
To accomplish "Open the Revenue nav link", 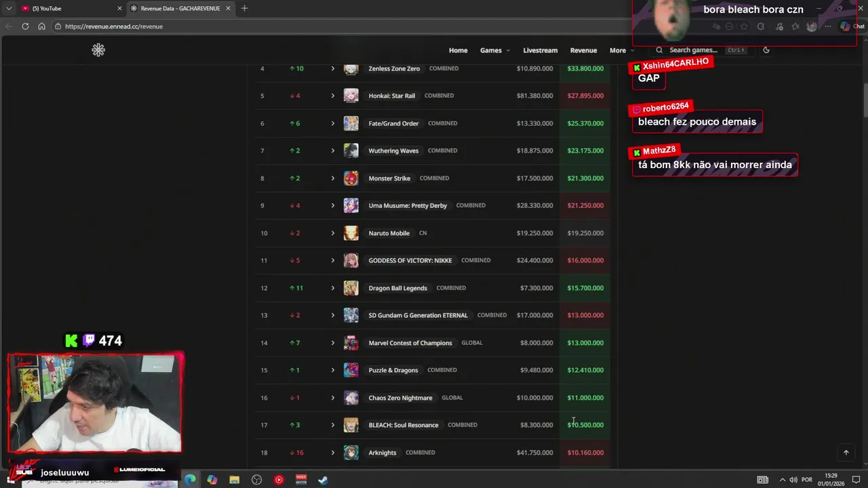I will pos(584,50).
